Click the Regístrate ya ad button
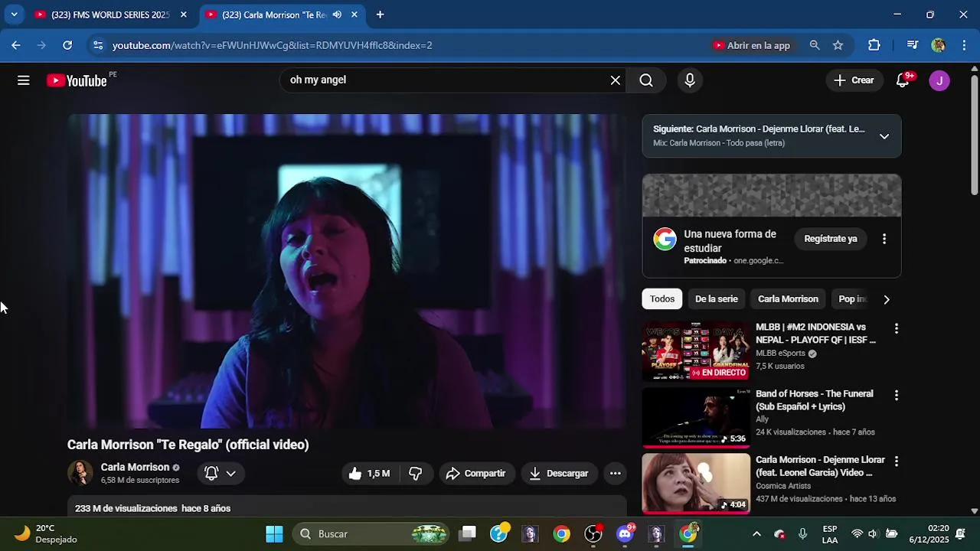This screenshot has height=551, width=980. coord(831,239)
